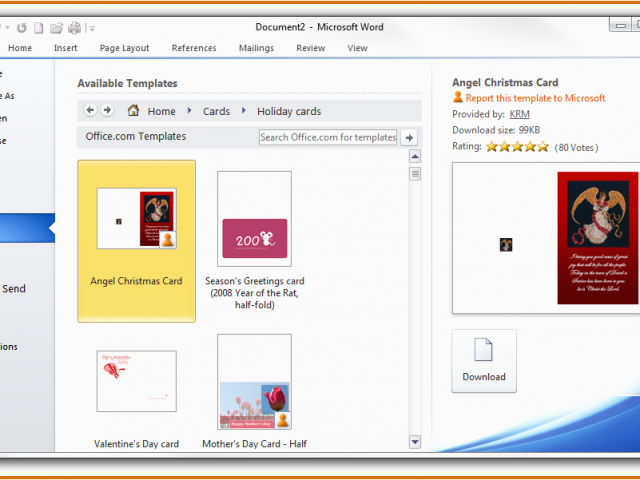Click the Available Templates heading
Viewport: 640px width, 480px height.
click(x=127, y=83)
